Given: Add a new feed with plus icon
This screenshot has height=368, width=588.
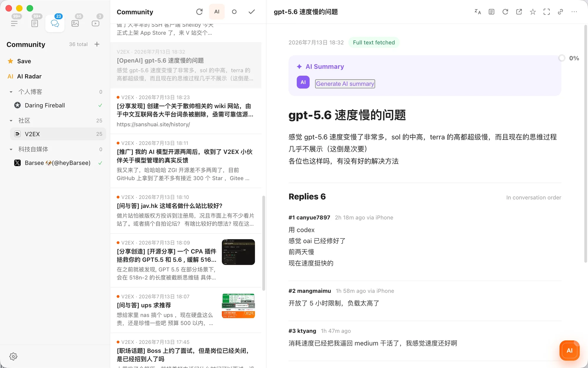Looking at the screenshot, I should point(97,44).
